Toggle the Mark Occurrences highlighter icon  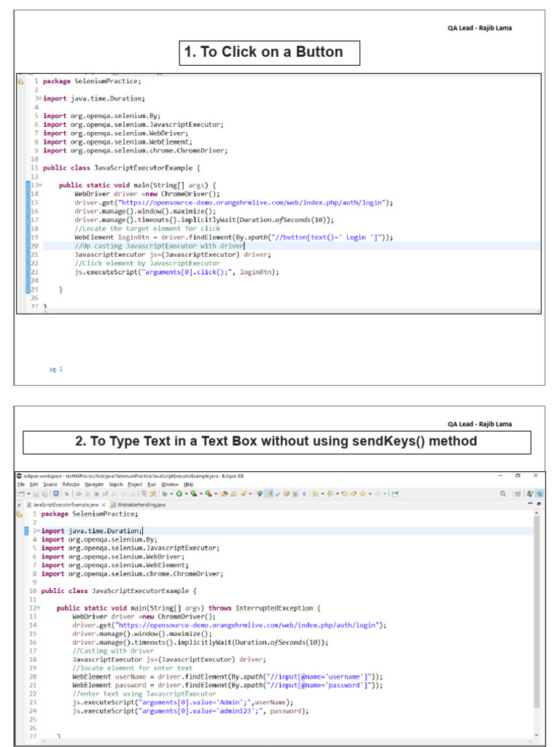point(268,494)
